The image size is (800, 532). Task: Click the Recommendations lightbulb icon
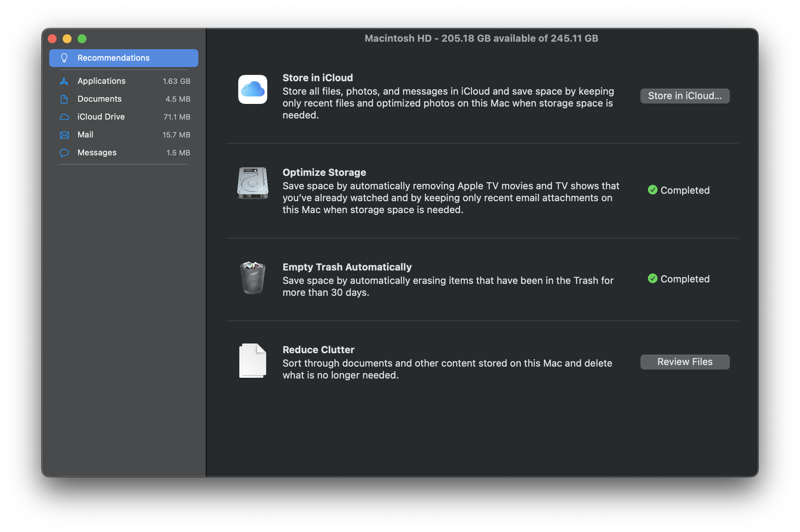point(64,58)
